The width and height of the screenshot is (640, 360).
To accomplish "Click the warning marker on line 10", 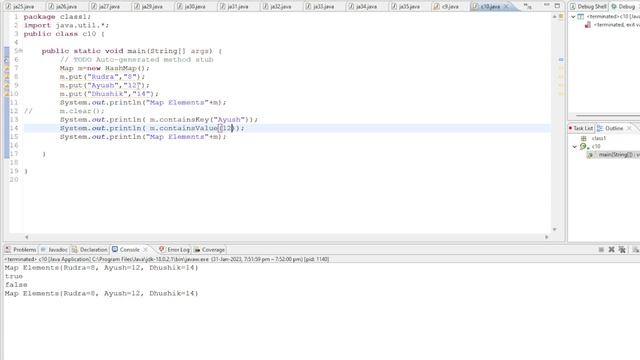I will pyautogui.click(x=7, y=94).
